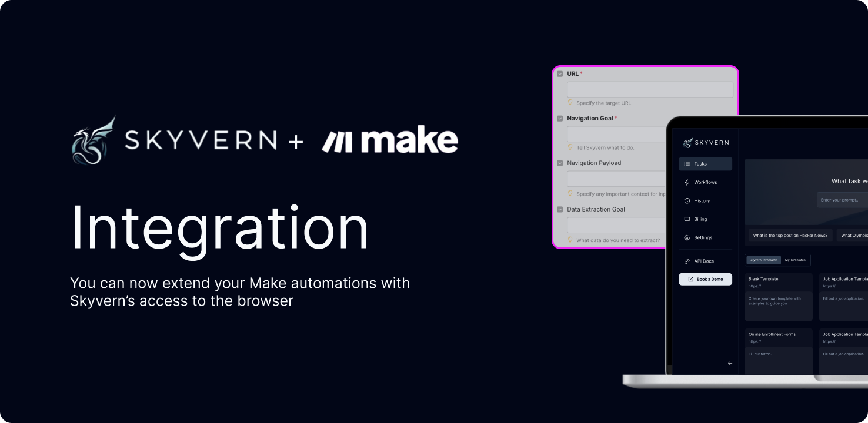Click the Tasks list icon in sidebar
This screenshot has width=868, height=423.
tap(687, 164)
